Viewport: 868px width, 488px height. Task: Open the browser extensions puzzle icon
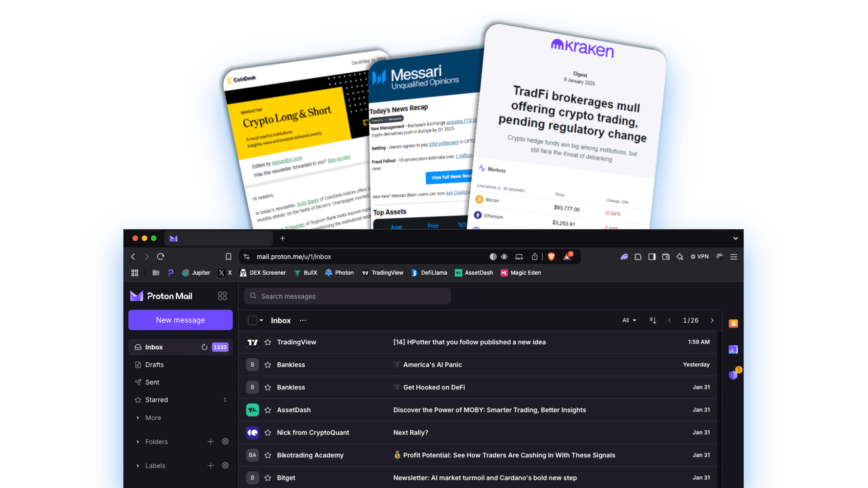(638, 257)
